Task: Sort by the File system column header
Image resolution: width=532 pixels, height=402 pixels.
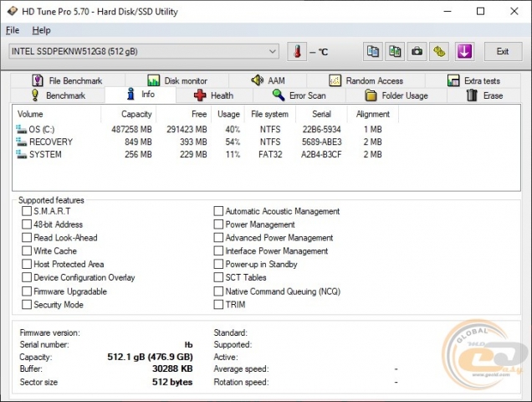Action: pyautogui.click(x=269, y=114)
